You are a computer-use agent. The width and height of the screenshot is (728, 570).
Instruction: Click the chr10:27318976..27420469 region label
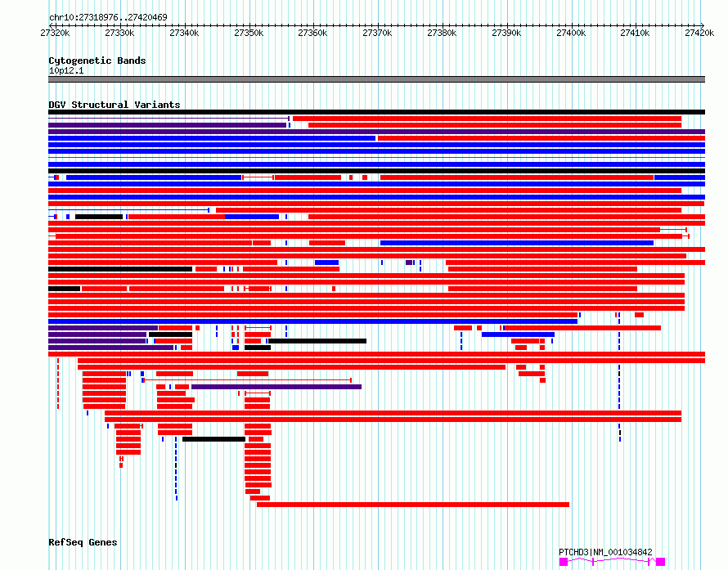click(x=108, y=17)
